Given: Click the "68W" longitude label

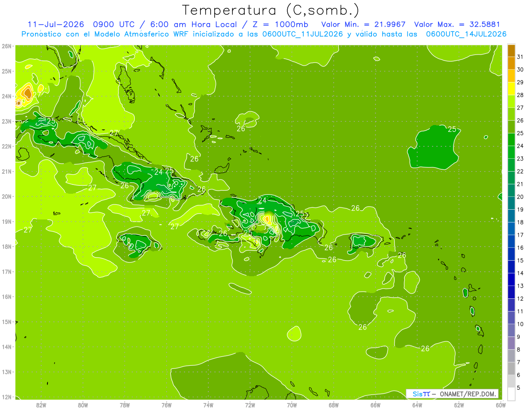Looking at the screenshot, I should (x=333, y=405).
